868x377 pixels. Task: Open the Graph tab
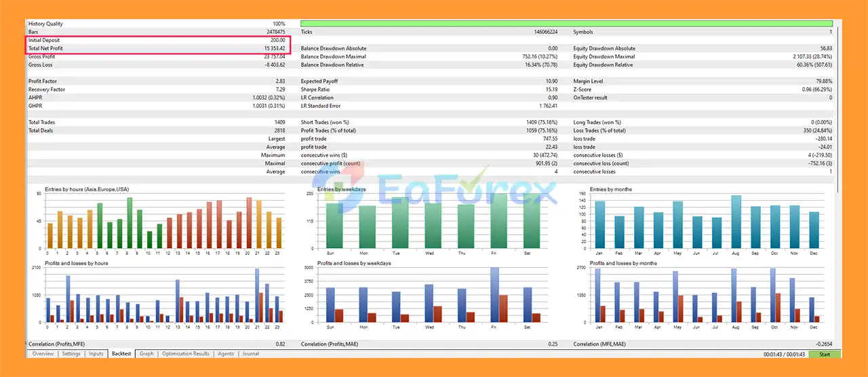point(146,354)
